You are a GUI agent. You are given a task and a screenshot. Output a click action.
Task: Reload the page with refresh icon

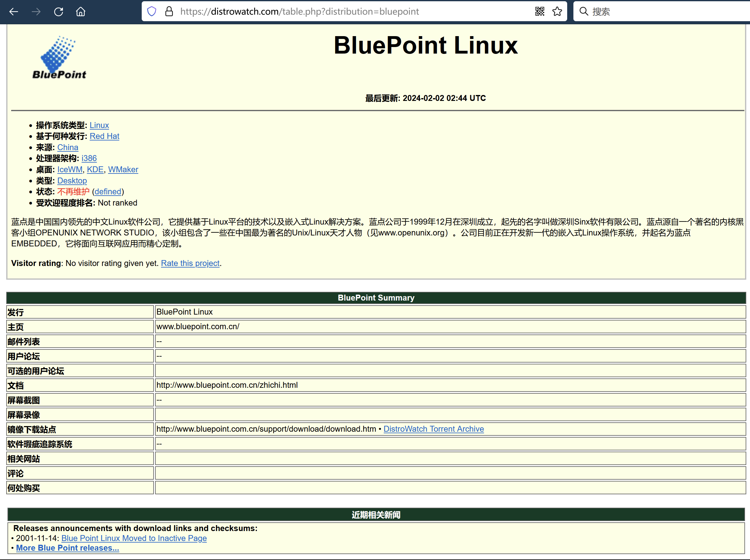click(59, 12)
